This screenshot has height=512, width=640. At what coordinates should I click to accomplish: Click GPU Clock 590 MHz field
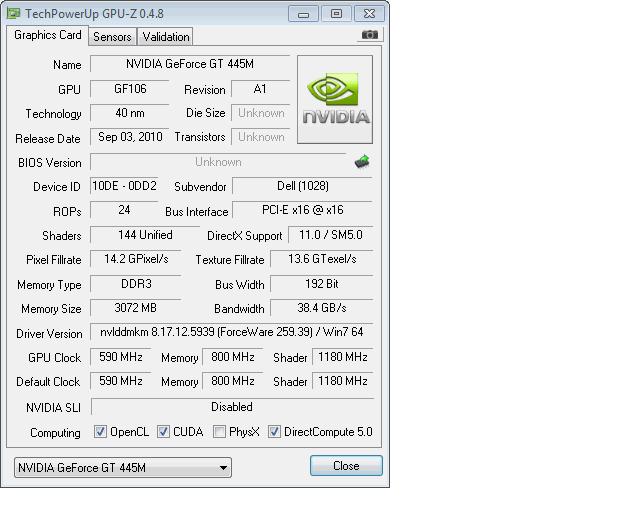click(121, 357)
